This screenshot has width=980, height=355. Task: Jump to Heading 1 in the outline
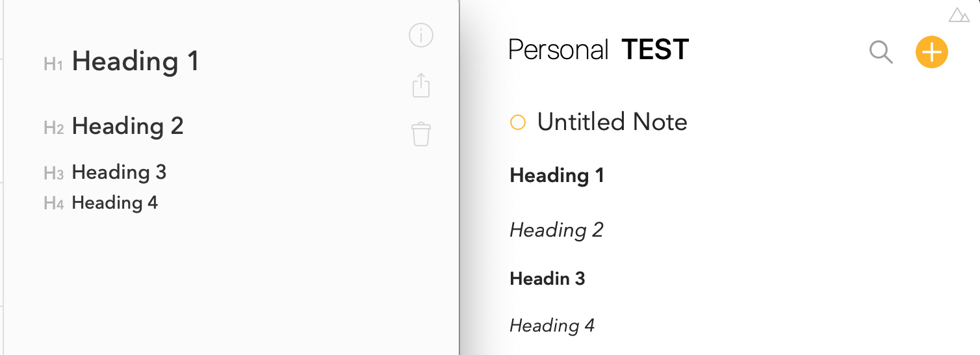(135, 62)
